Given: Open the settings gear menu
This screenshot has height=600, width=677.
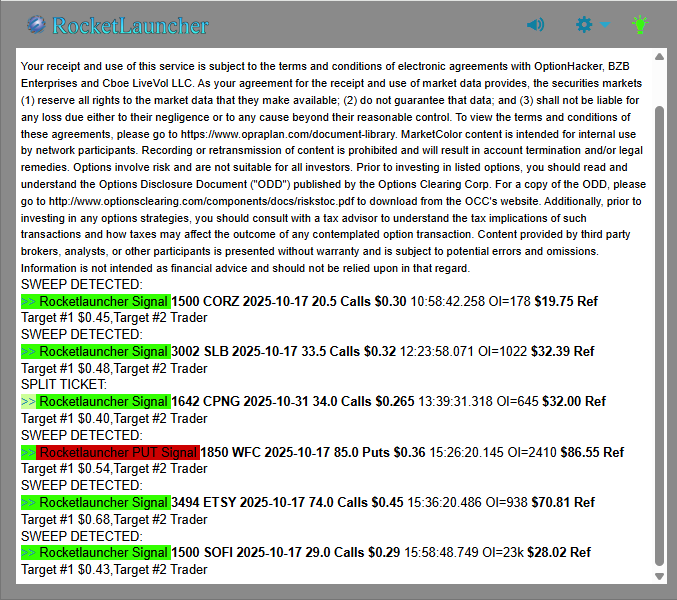Looking at the screenshot, I should click(585, 25).
